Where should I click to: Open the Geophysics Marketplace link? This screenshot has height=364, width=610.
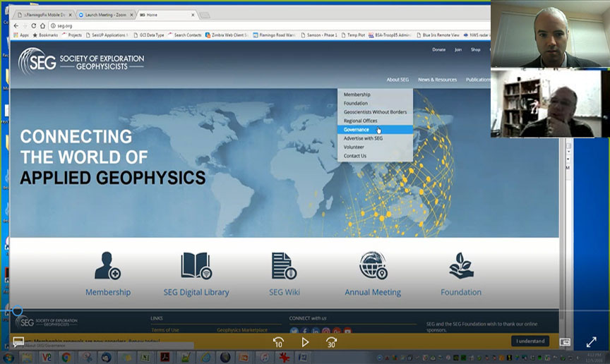point(242,329)
